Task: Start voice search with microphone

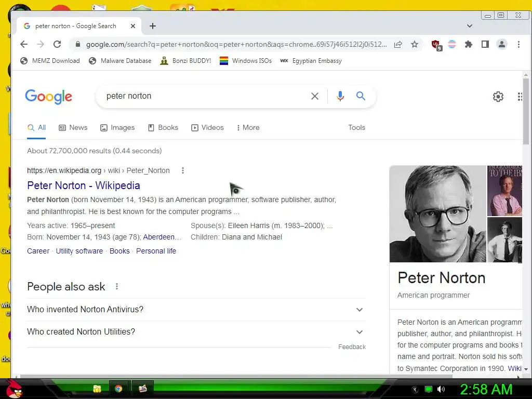Action: [340, 96]
